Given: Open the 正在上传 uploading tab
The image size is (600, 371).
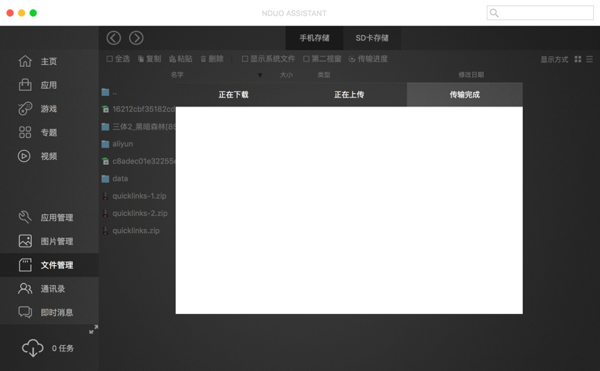Looking at the screenshot, I should (x=349, y=94).
